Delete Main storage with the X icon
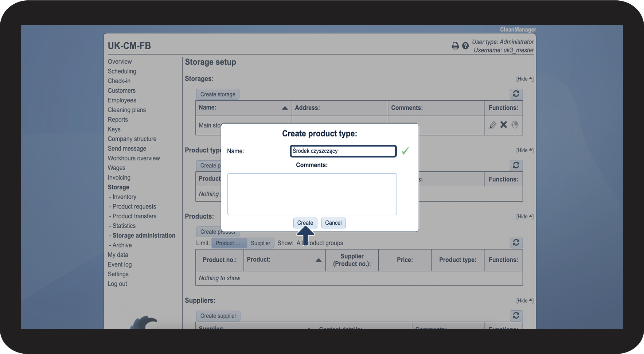Screen dimensions: 644x354 (504, 125)
